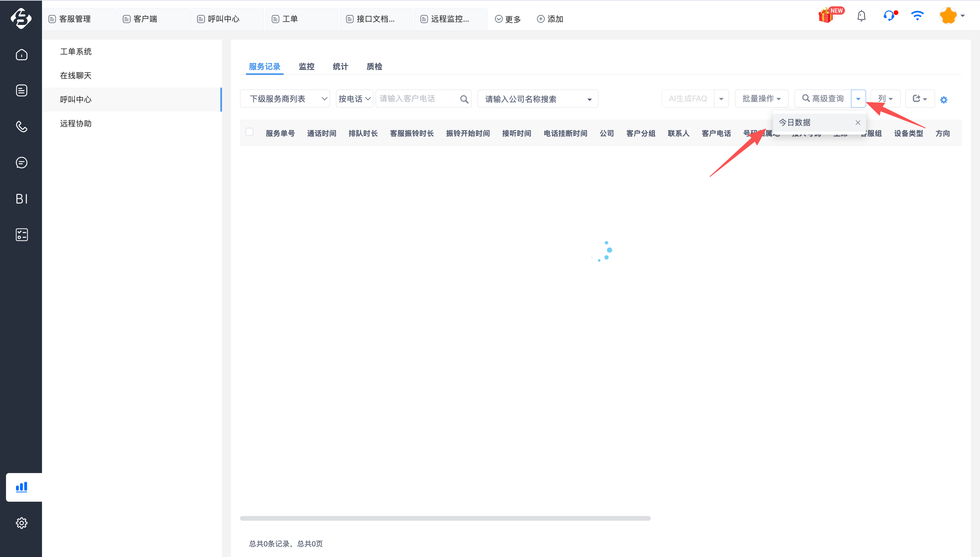
Task: Open the 列 columns dropdown
Action: 885,99
